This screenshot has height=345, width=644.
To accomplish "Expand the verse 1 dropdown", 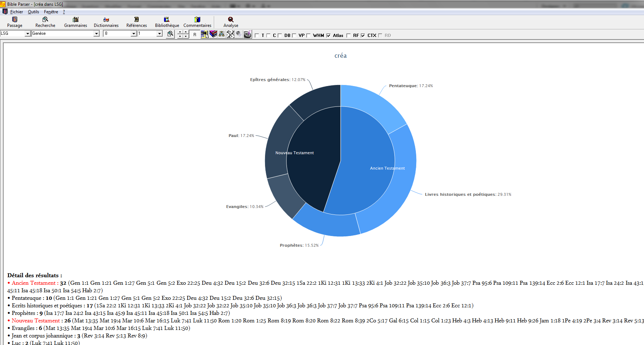I will coord(159,33).
